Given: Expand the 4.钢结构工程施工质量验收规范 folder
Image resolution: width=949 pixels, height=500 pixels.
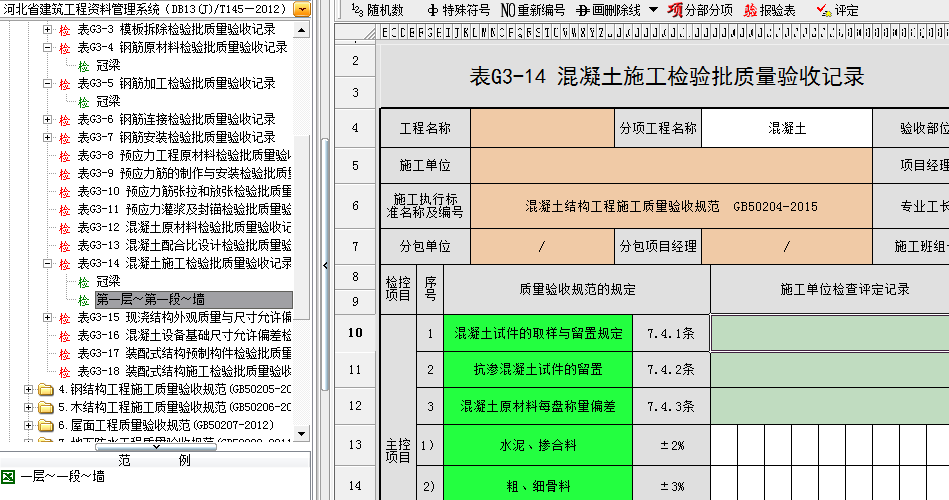Looking at the screenshot, I should [x=28, y=390].
